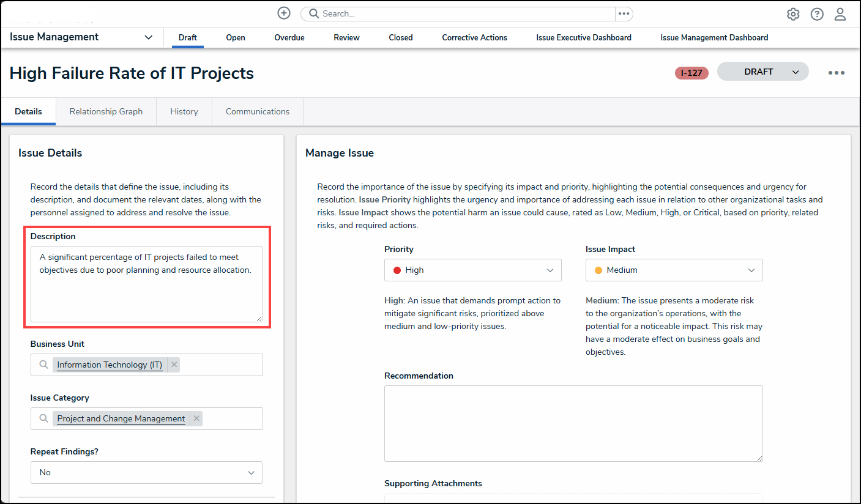
Task: Switch to the Relationship Graph tab
Action: pos(106,111)
